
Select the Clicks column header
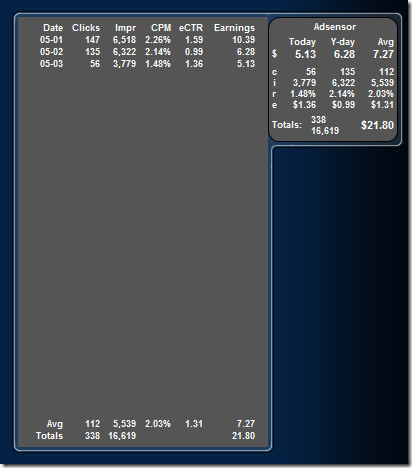[86, 28]
